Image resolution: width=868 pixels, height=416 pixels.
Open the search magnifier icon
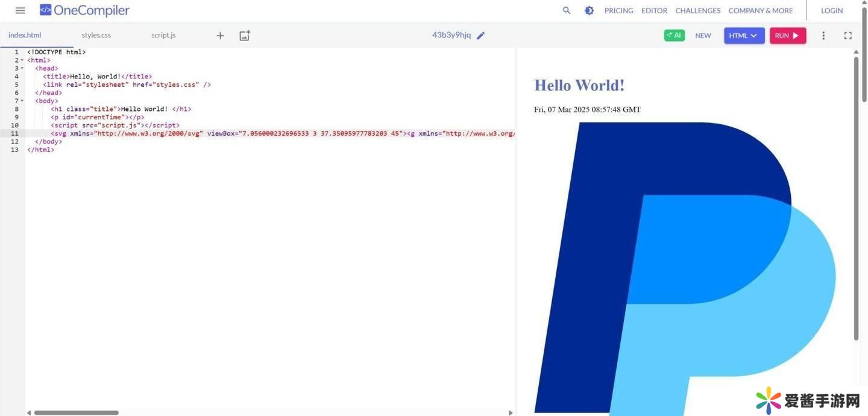click(x=567, y=11)
